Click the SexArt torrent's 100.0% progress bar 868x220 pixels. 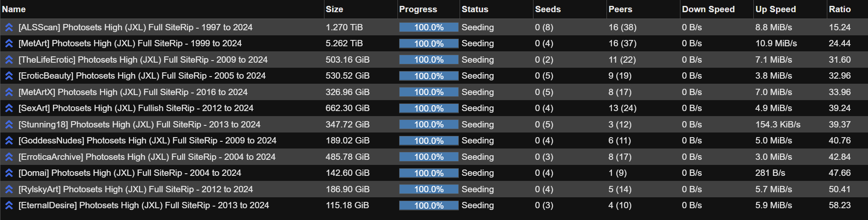point(429,109)
